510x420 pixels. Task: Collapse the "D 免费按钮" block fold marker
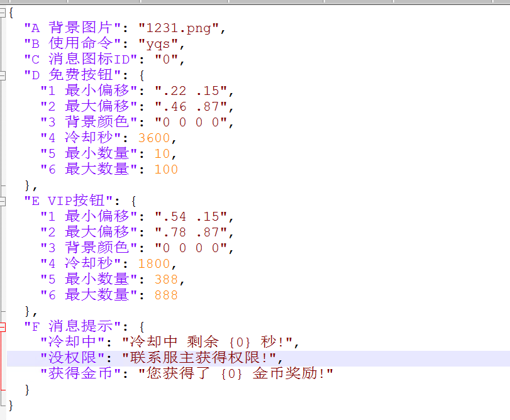(x=3, y=75)
